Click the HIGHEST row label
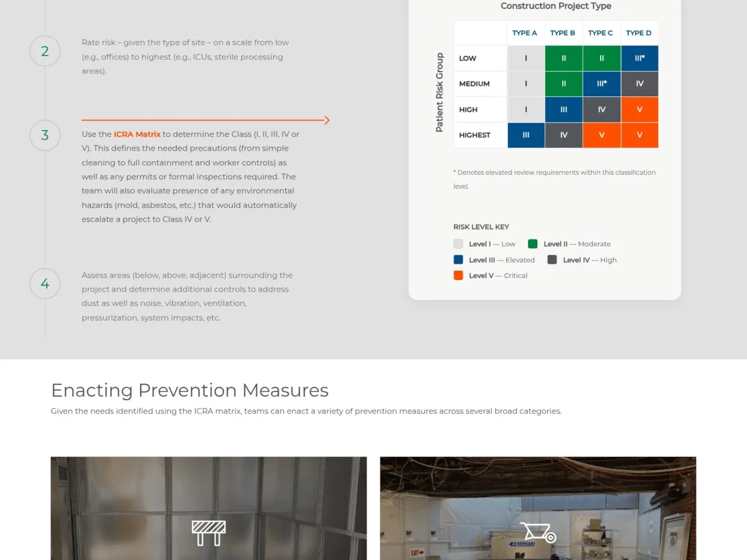This screenshot has width=747, height=560. pos(480,135)
